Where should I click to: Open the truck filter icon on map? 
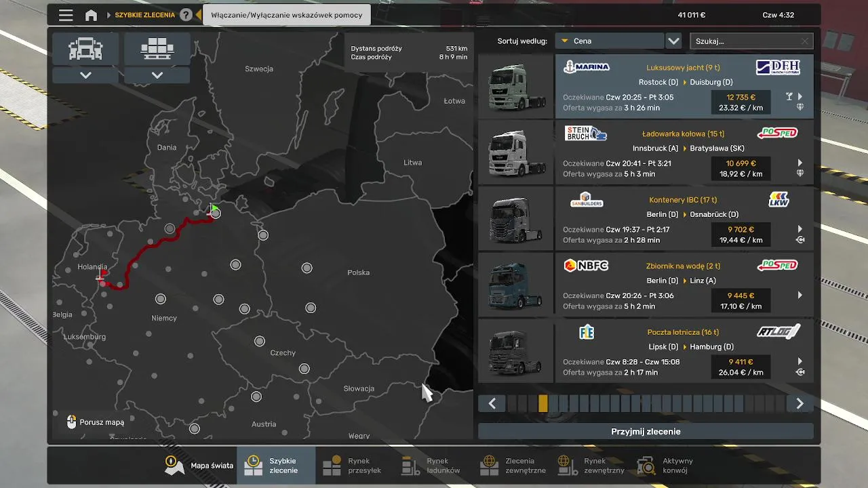[x=85, y=49]
